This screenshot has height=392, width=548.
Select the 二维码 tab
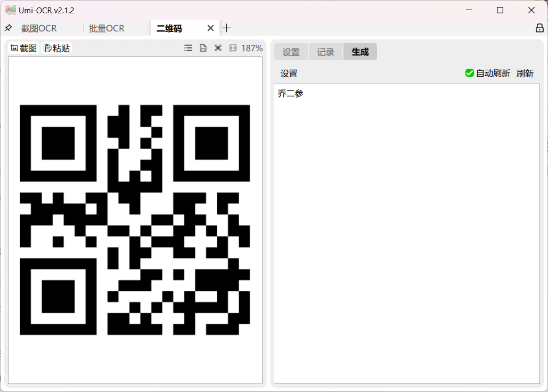pyautogui.click(x=169, y=28)
